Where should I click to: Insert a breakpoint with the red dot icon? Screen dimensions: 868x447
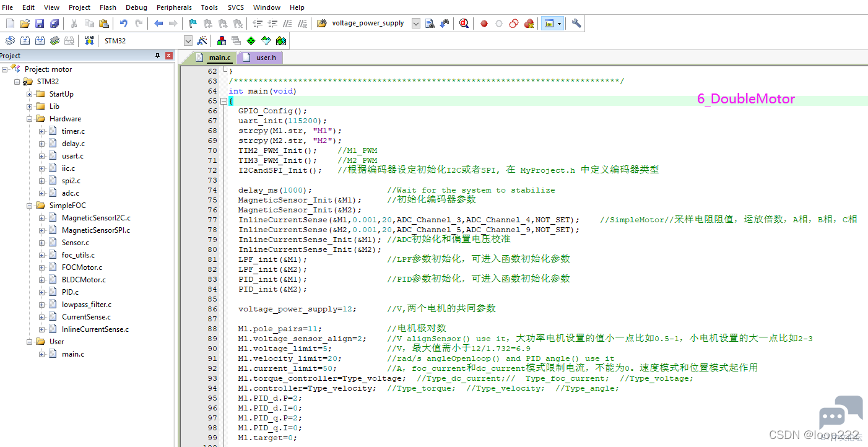coord(484,24)
